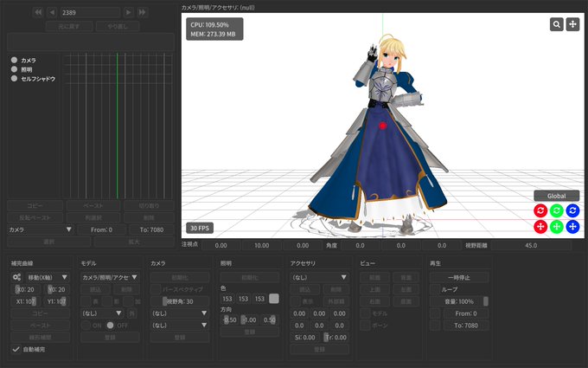Image resolution: width=588 pixels, height=368 pixels.
Task: Click the blue move gizmo button
Action: 572,227
